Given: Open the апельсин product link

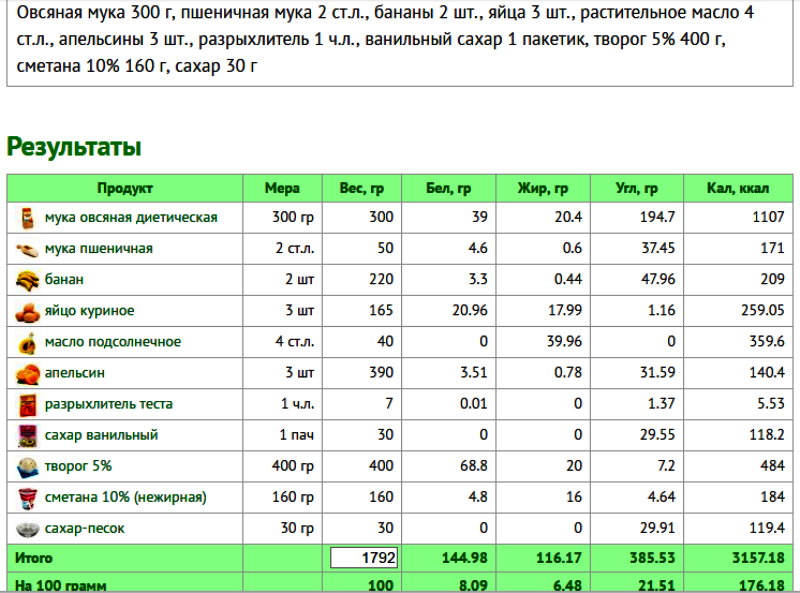Looking at the screenshot, I should pyautogui.click(x=74, y=373).
